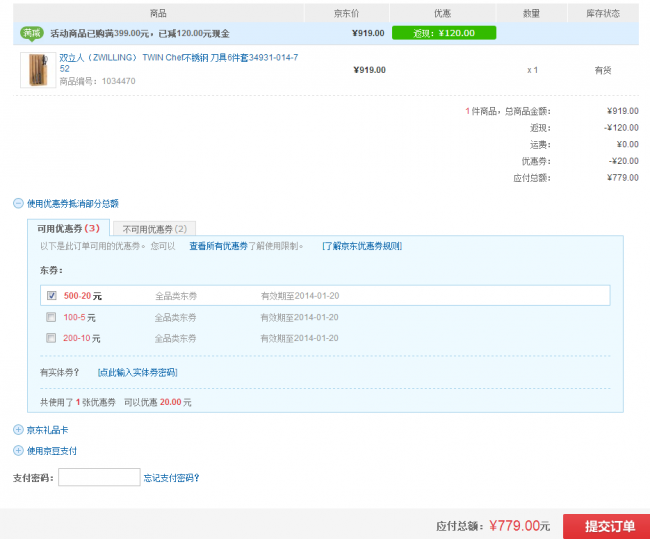Check the 100-5 元 coupon checkbox
The image size is (650, 539).
[51, 317]
